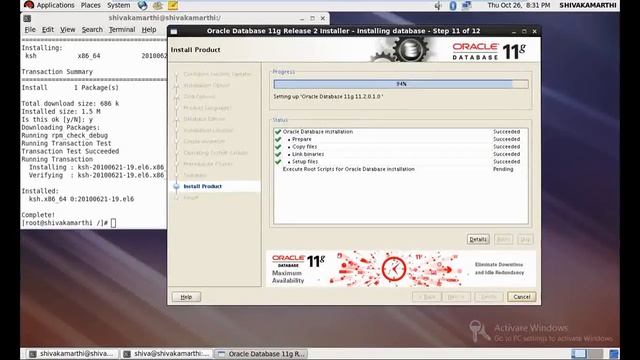The image size is (640, 360).
Task: Click the gears graphic in installer header
Action: [400, 49]
